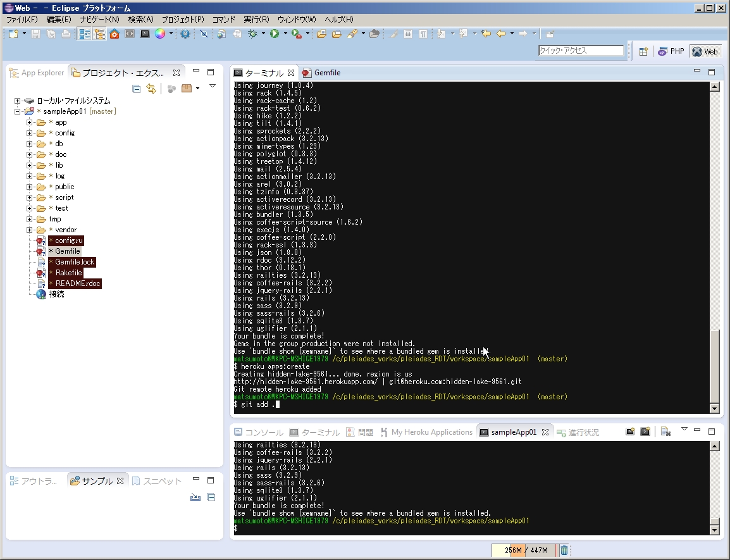This screenshot has height=560, width=730.
Task: Click the Open Perspective icon
Action: [643, 52]
